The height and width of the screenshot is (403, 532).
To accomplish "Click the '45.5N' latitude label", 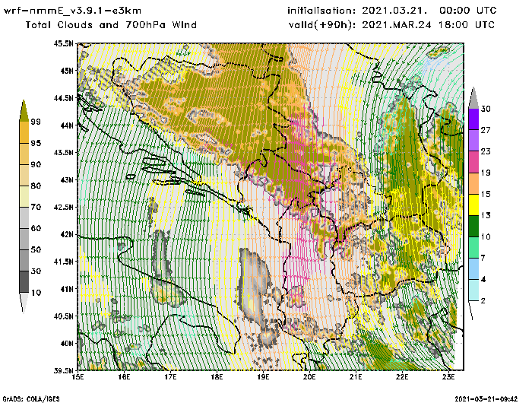I will point(63,43).
